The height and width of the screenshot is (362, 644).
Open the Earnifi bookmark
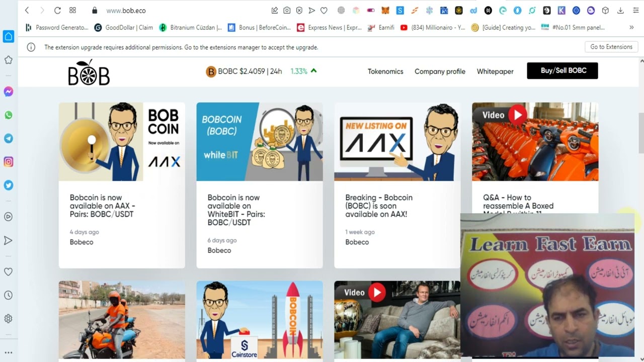point(381,28)
